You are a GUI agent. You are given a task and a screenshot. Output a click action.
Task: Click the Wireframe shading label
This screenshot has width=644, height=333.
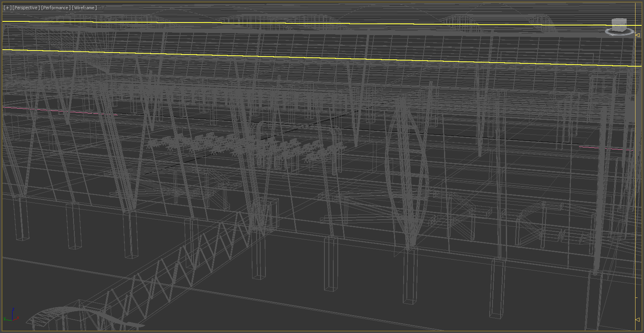[x=84, y=8]
